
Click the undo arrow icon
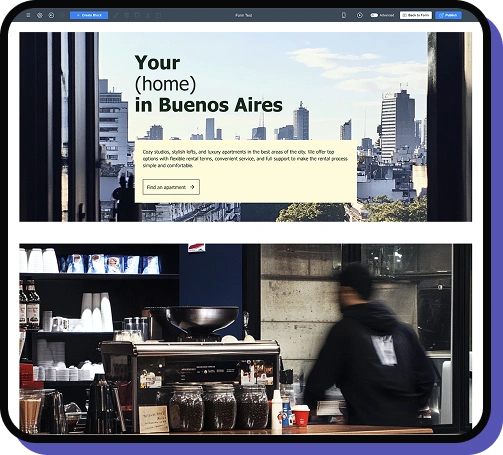point(51,15)
